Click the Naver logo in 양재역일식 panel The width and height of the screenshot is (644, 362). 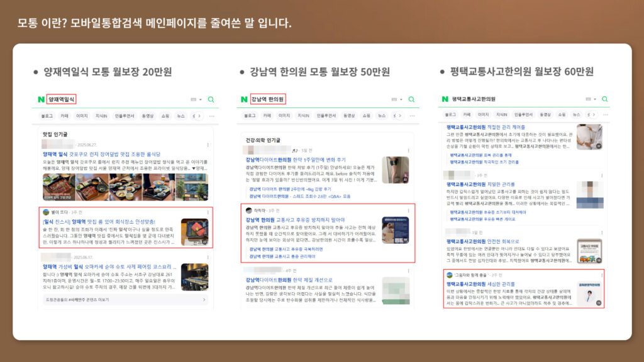(x=41, y=99)
